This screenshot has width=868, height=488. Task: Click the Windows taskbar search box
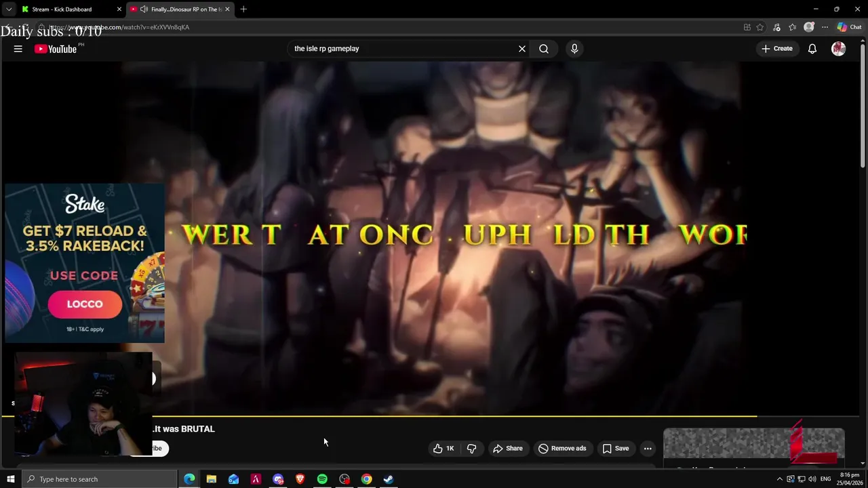point(100,479)
